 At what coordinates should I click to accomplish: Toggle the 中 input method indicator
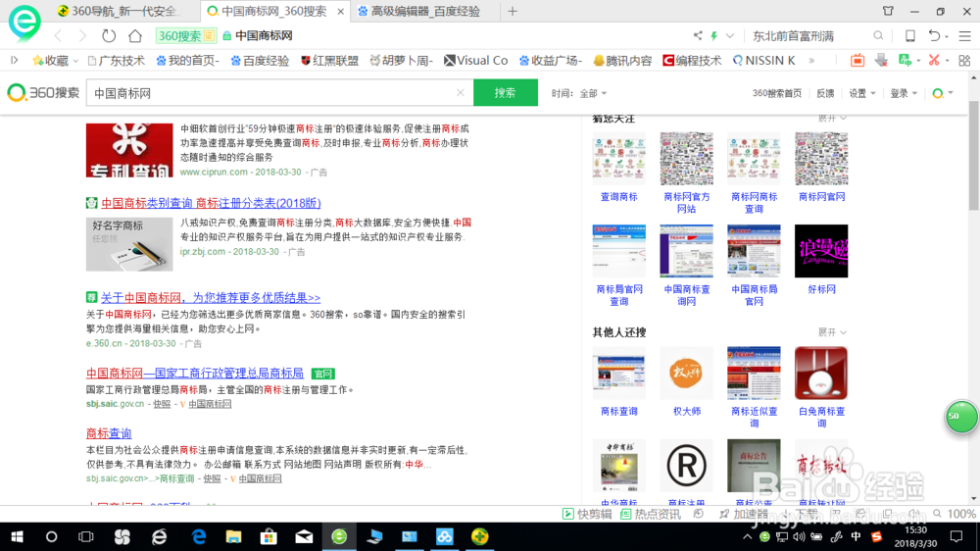(x=856, y=536)
